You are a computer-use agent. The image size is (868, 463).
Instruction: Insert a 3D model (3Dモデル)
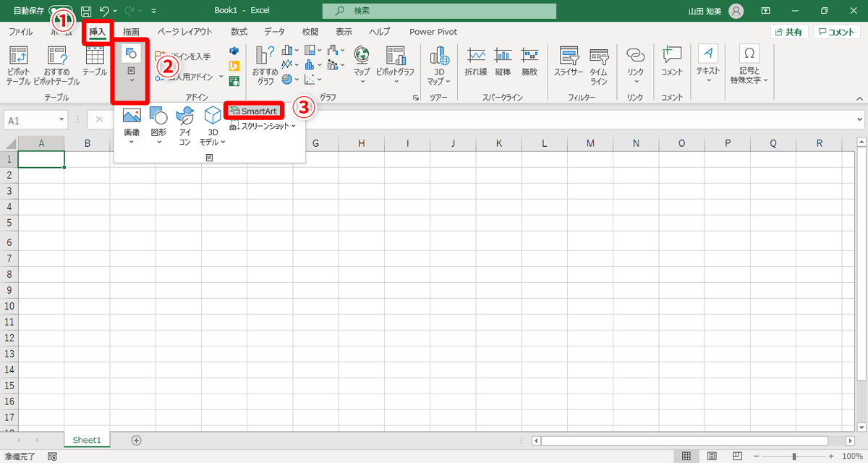[213, 126]
